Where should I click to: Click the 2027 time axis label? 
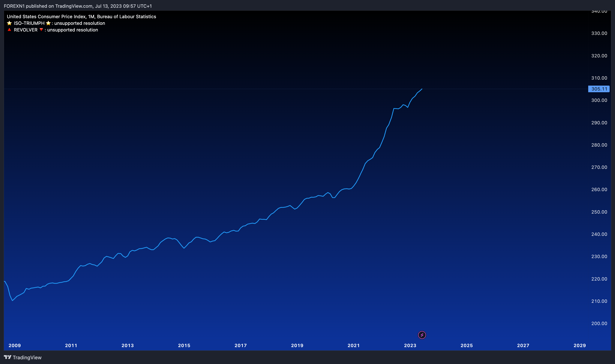(x=523, y=345)
